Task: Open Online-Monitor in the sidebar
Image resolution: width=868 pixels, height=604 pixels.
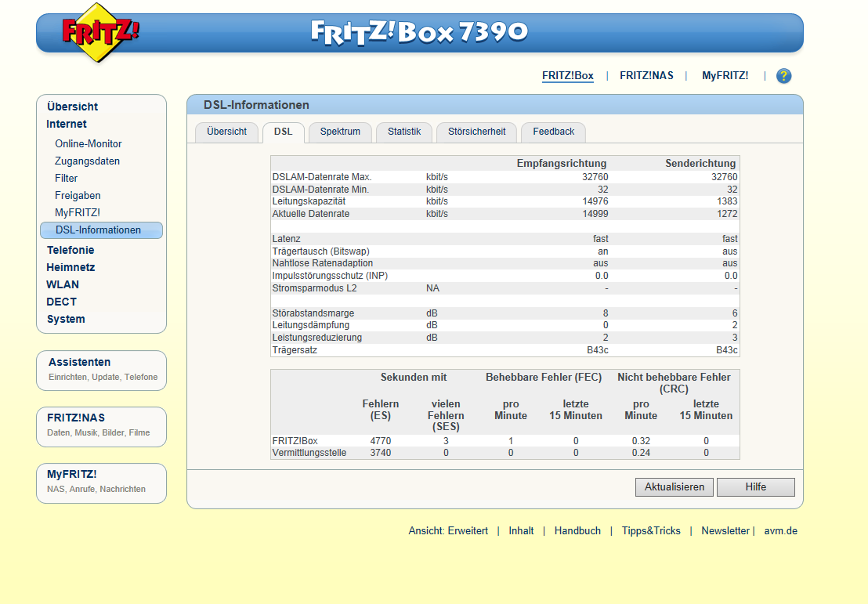Action: point(88,144)
